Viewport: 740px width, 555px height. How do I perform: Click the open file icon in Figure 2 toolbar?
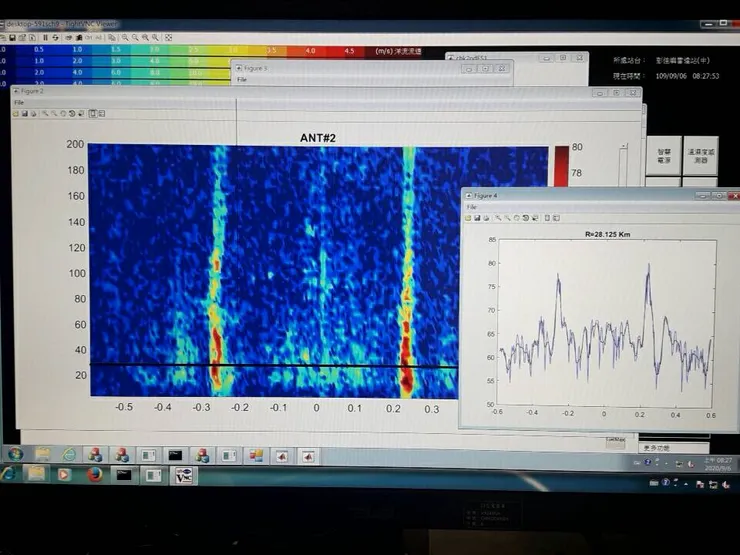pyautogui.click(x=16, y=113)
